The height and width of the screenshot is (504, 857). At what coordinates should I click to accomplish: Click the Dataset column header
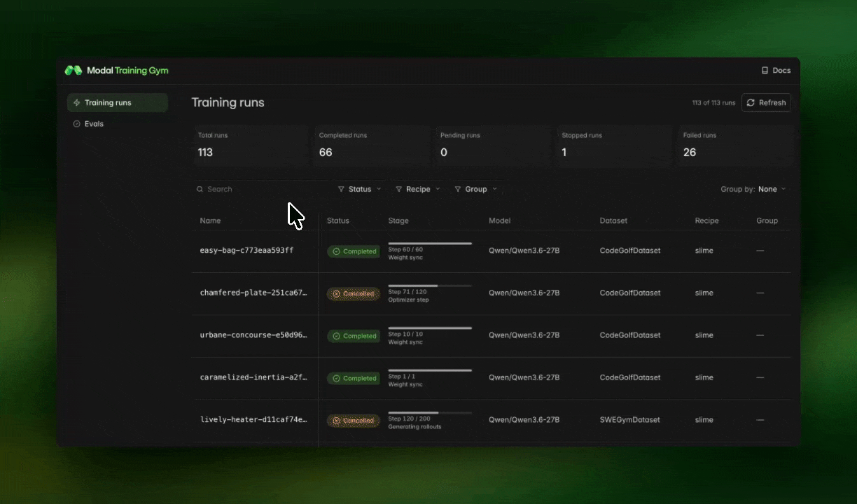click(613, 220)
